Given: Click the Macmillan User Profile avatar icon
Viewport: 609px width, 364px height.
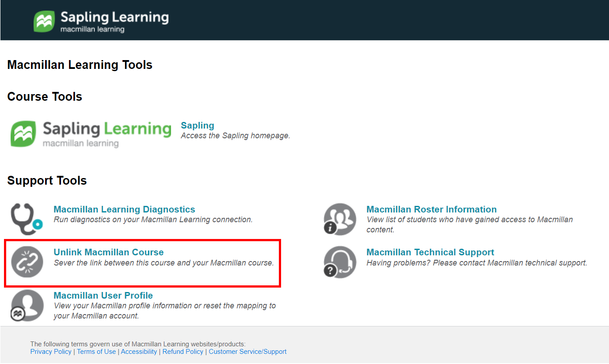Looking at the screenshot, I should (x=27, y=305).
